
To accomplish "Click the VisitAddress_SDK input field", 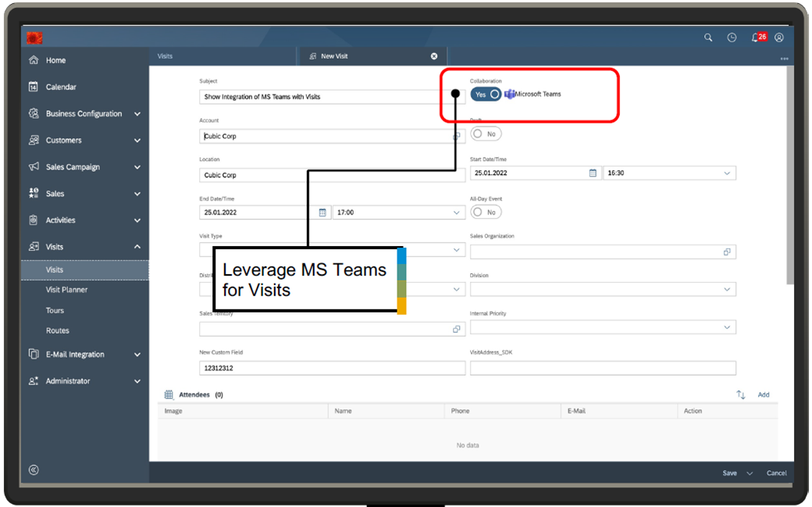I will (x=603, y=368).
